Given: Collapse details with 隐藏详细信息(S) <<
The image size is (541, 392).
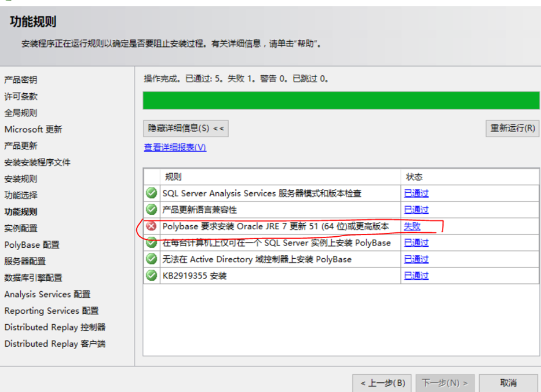Looking at the screenshot, I should (x=187, y=128).
